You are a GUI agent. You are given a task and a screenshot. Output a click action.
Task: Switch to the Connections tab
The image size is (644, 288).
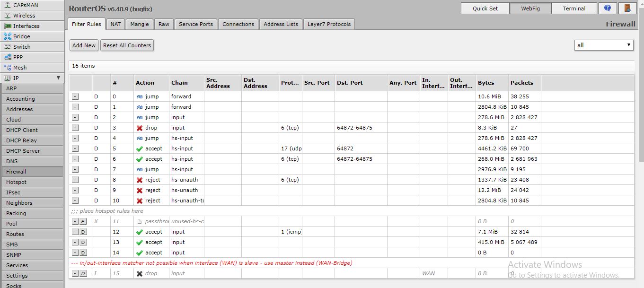238,24
